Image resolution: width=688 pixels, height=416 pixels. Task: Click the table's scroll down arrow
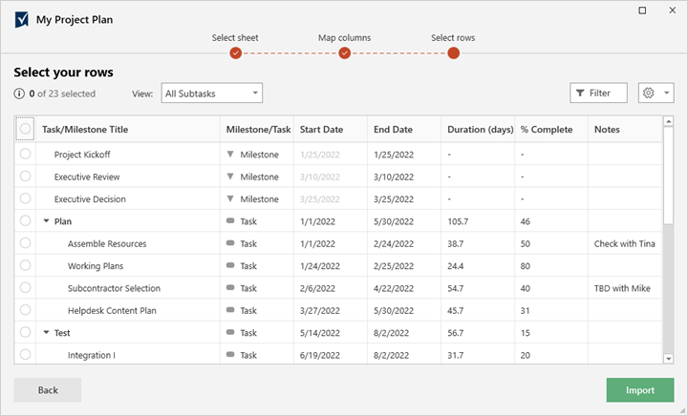click(668, 359)
